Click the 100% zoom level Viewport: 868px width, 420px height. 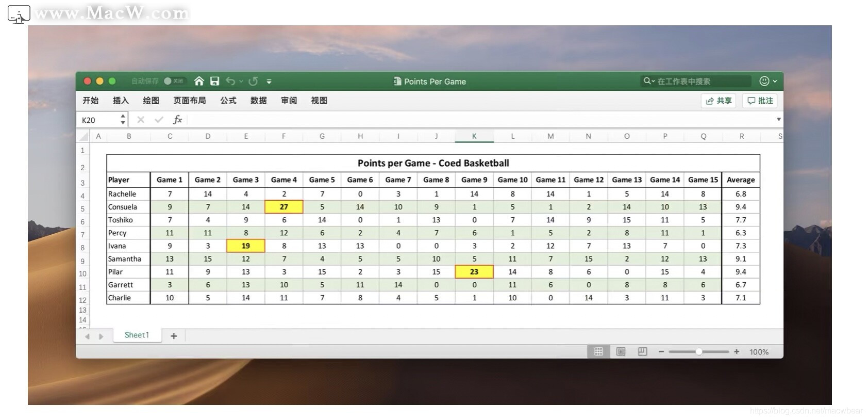coord(759,352)
